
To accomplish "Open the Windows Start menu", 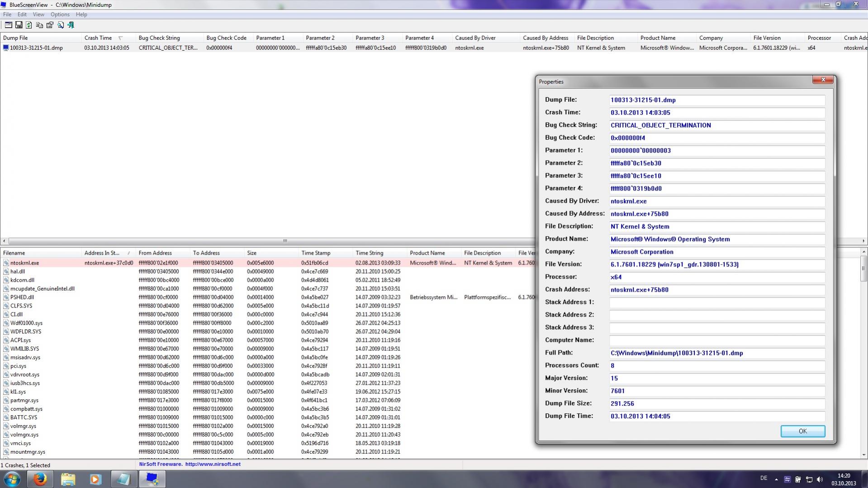I will (x=12, y=479).
